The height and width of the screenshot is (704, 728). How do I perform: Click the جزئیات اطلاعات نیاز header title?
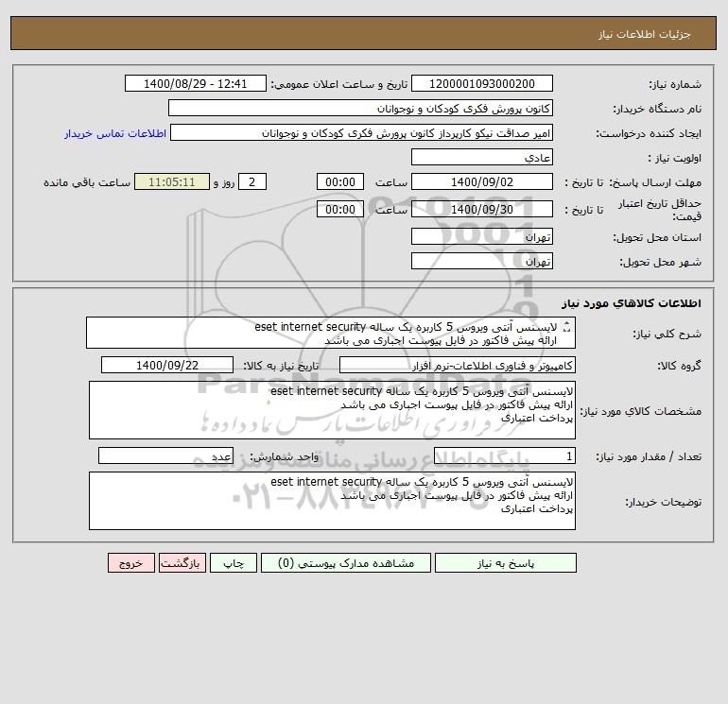tap(645, 34)
